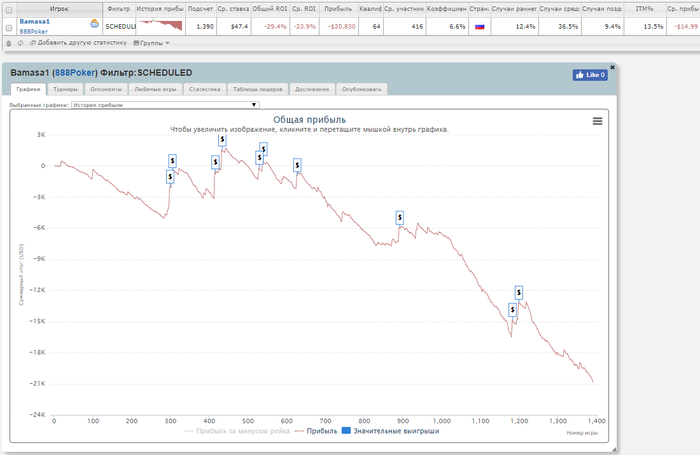Viewport: 700px width, 455px height.
Task: Switch to the 'Графики' tab
Action: (x=28, y=89)
